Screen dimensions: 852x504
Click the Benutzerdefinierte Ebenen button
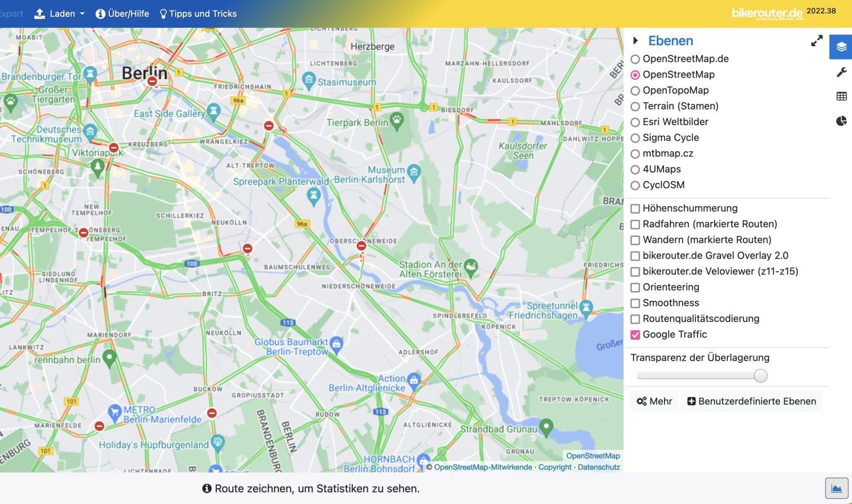point(751,401)
